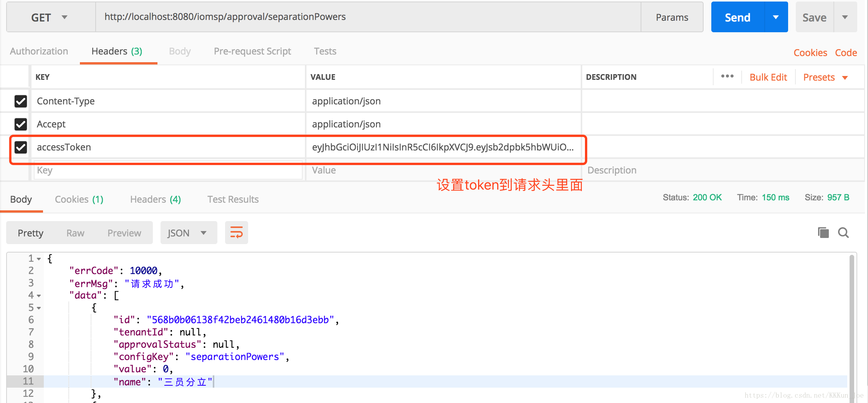Viewport: 868px width, 403px height.
Task: Disable the accessToken header checkbox
Action: tap(21, 147)
